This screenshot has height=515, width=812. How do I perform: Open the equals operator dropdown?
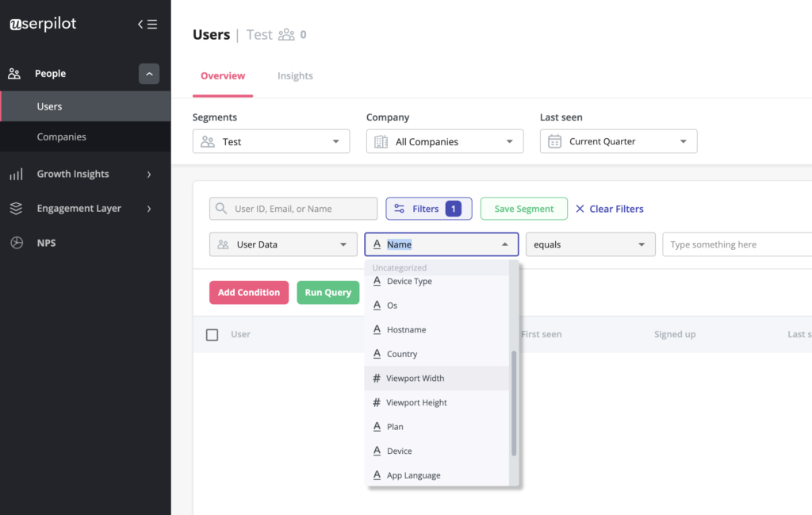590,244
